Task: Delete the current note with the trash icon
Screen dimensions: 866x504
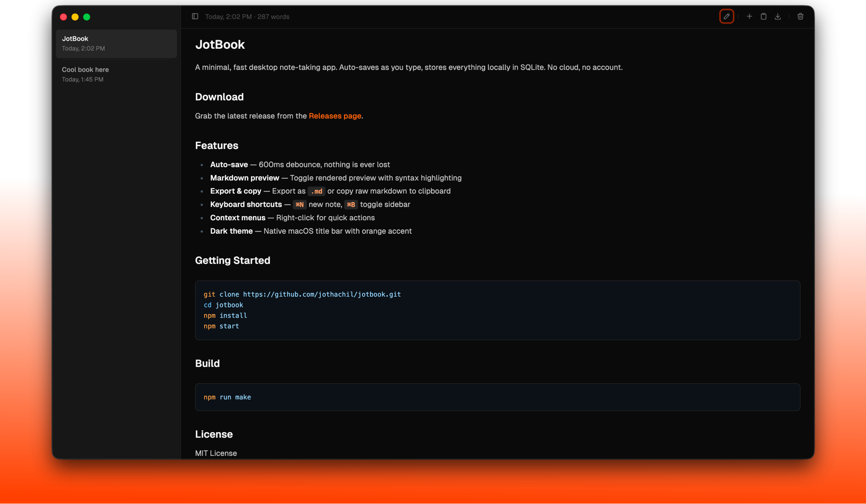Action: 800,16
